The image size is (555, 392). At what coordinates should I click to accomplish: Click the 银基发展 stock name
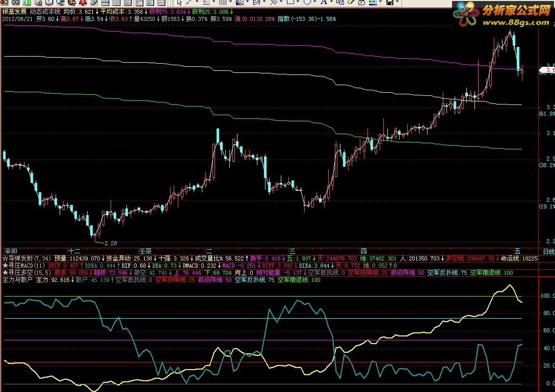click(x=14, y=12)
